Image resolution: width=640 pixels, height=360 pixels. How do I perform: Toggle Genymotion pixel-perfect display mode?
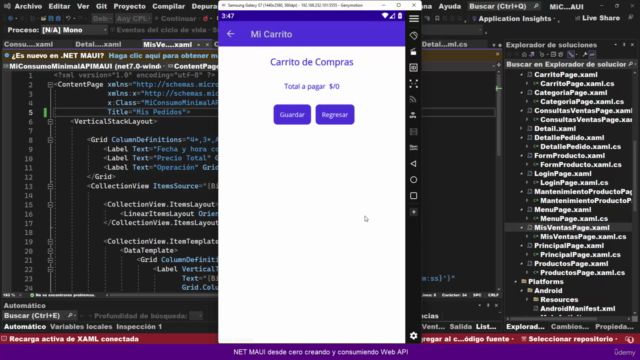click(x=413, y=84)
